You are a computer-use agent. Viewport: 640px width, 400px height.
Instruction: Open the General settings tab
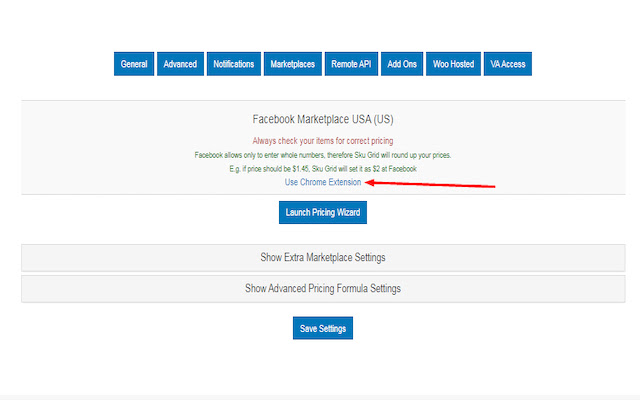click(134, 64)
